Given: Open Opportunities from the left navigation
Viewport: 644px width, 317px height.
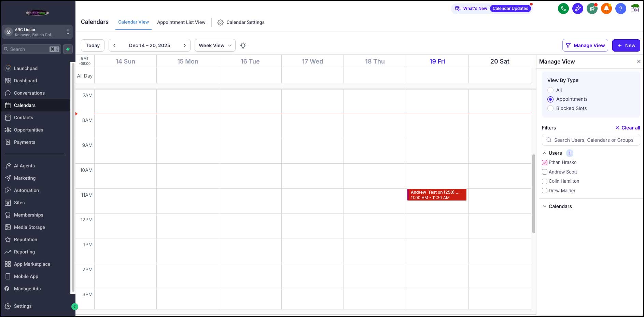Looking at the screenshot, I should [28, 130].
